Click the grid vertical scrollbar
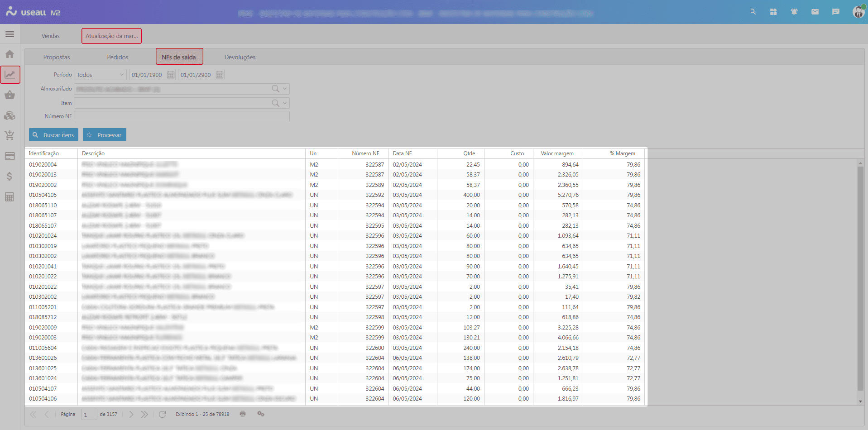Image resolution: width=868 pixels, height=430 pixels. pos(860,278)
